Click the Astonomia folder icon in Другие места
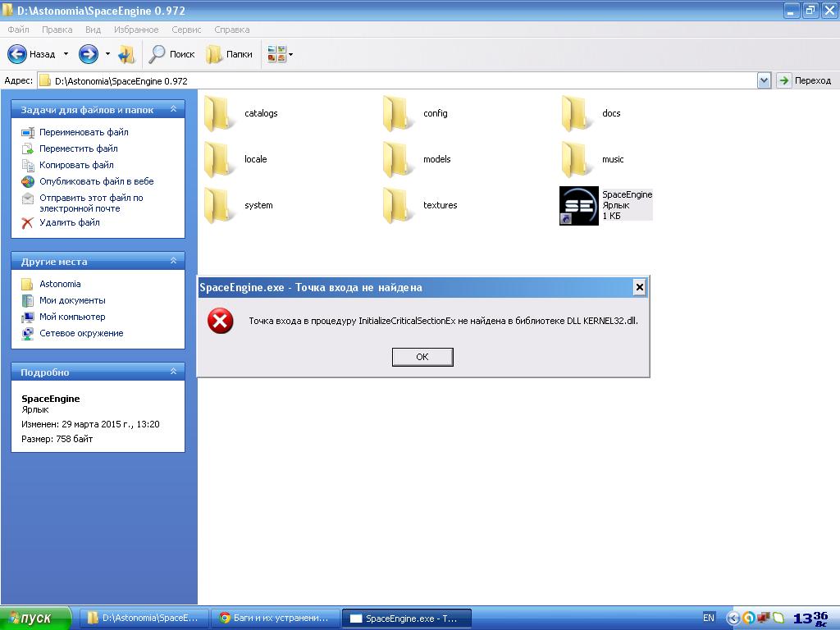This screenshot has width=840, height=630. pyautogui.click(x=27, y=284)
